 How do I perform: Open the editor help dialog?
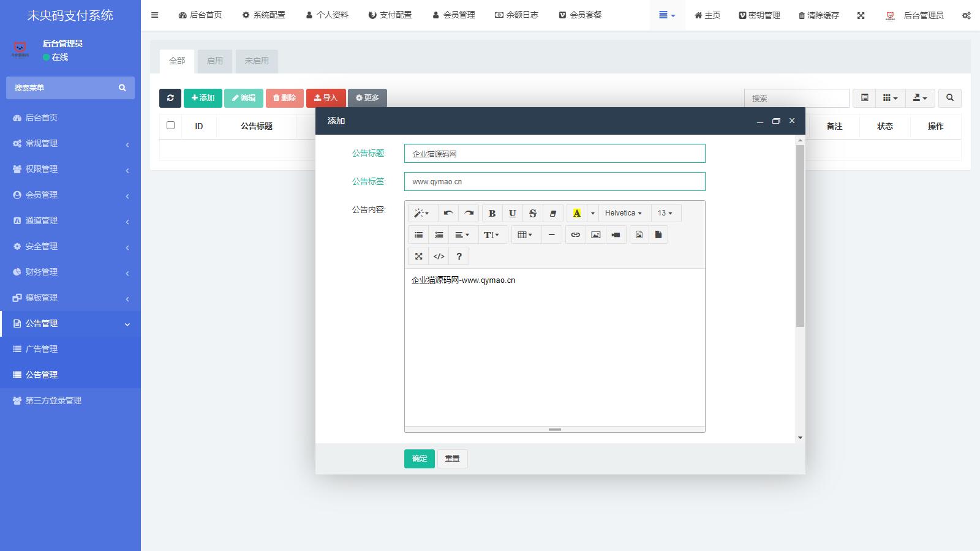coord(459,257)
